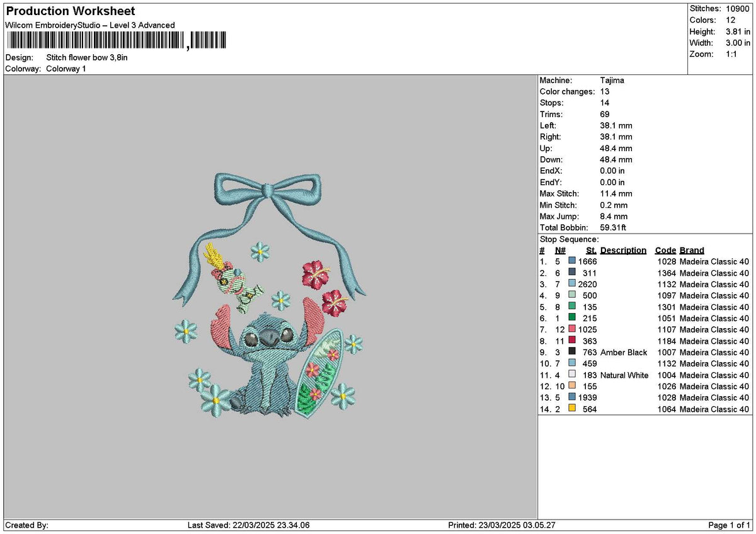Select the stitch count 459 in row 10
Screen dimensions: 756x534
(590, 363)
